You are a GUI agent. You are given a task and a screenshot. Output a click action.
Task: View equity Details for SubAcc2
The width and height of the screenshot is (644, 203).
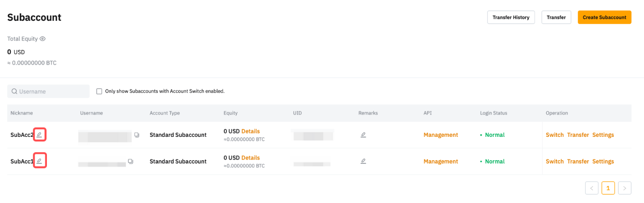250,131
